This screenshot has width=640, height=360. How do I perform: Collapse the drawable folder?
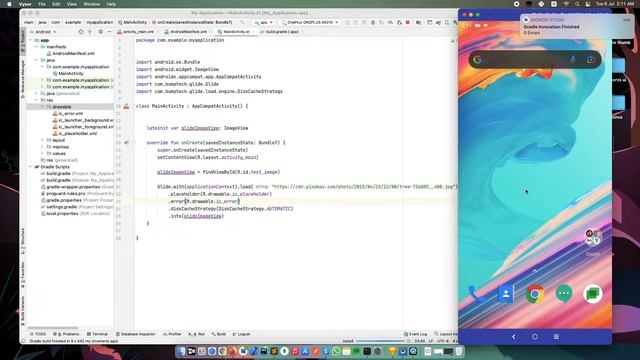pos(42,107)
